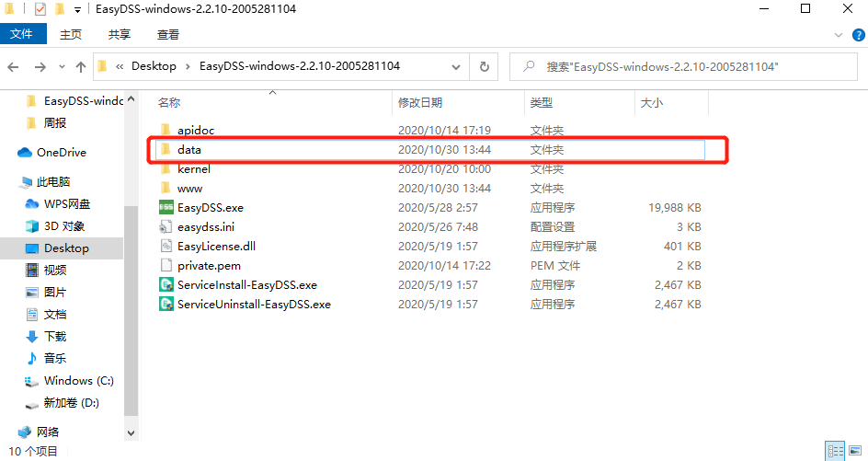Switch to details view layout icon

[x=835, y=451]
